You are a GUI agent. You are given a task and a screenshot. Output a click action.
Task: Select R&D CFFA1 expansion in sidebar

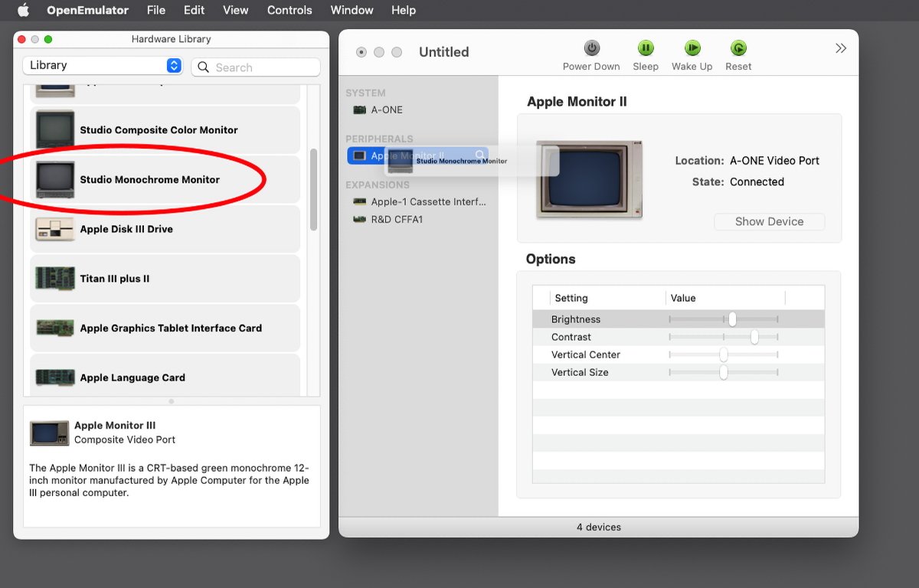pos(397,219)
